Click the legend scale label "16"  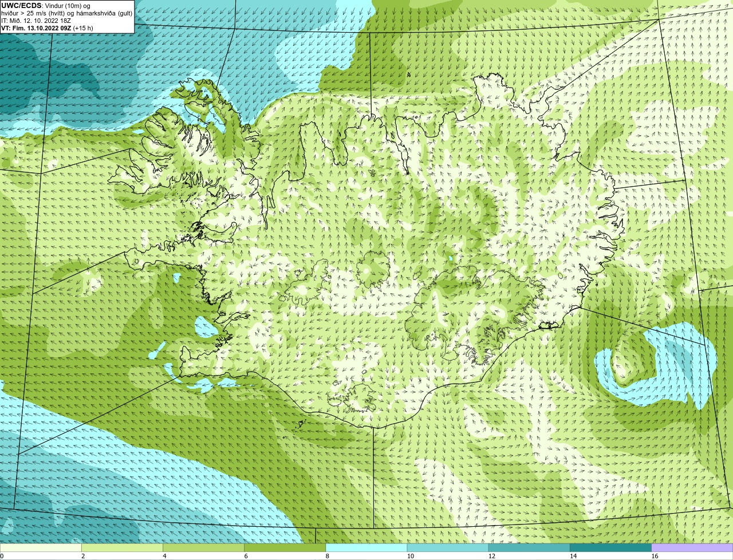click(x=655, y=556)
